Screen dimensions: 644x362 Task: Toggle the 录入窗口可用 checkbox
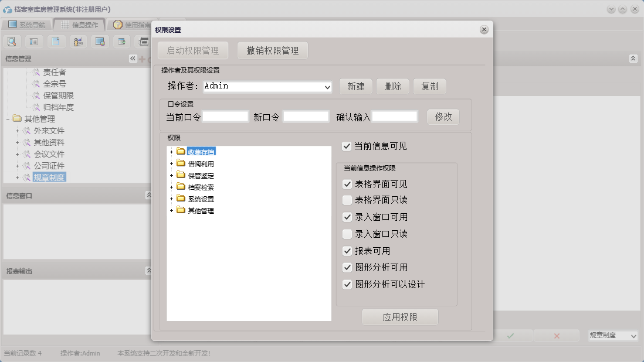tap(347, 217)
